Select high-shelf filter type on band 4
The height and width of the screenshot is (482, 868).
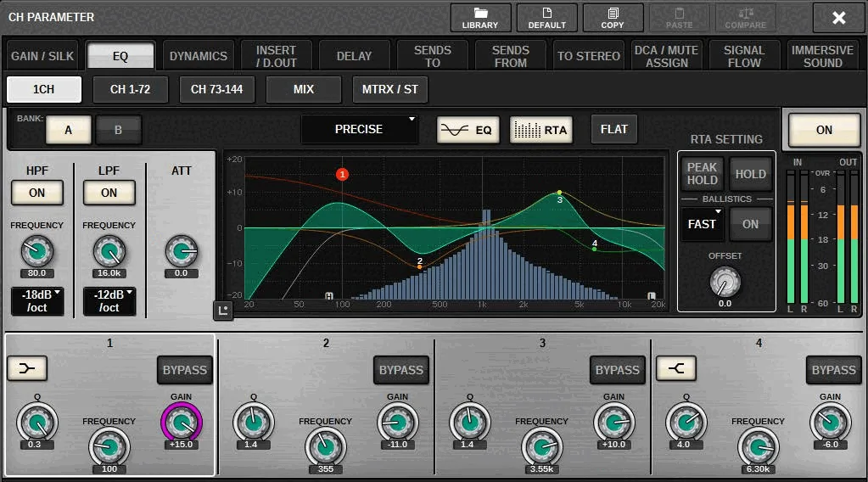click(676, 368)
